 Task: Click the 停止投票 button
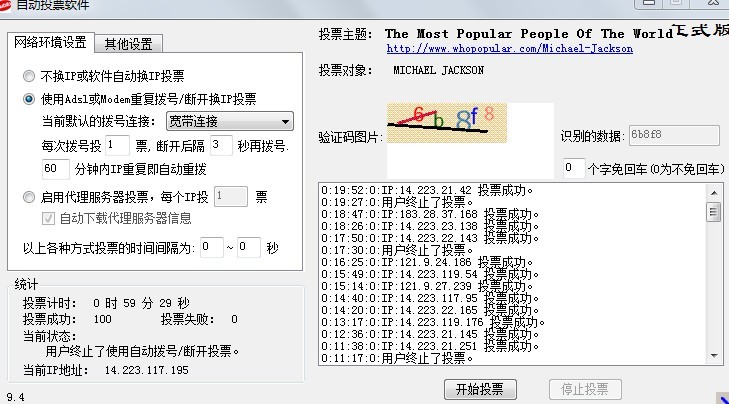click(585, 389)
